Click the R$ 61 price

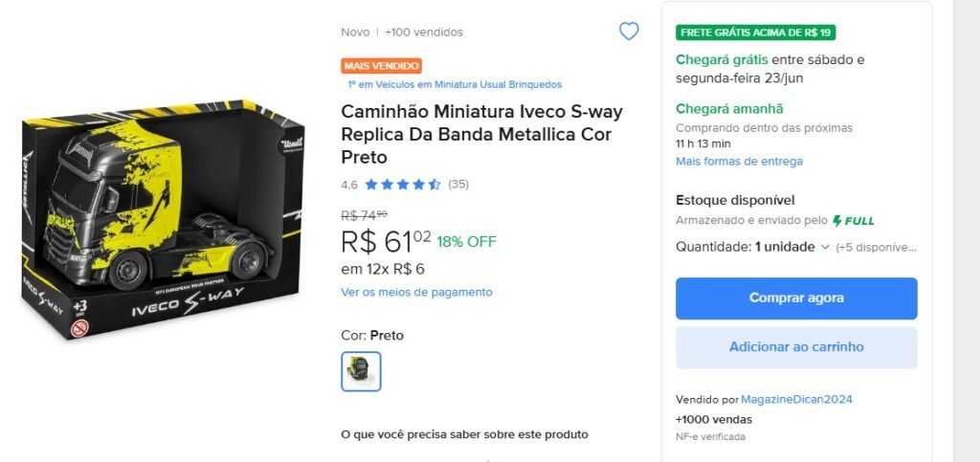[x=386, y=240]
